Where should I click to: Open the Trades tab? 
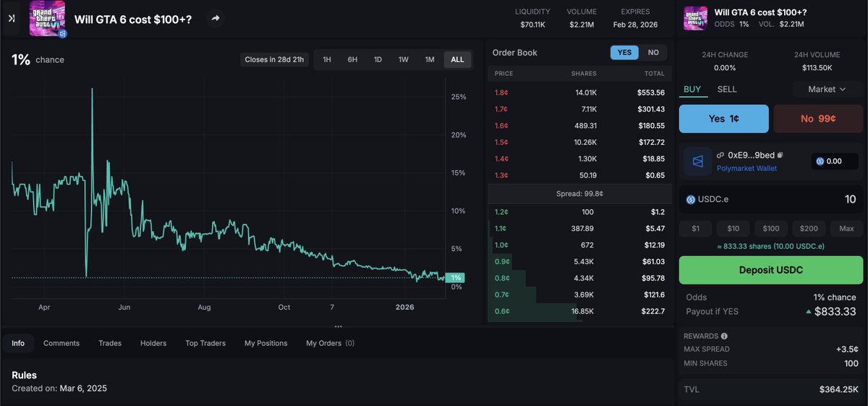point(110,343)
